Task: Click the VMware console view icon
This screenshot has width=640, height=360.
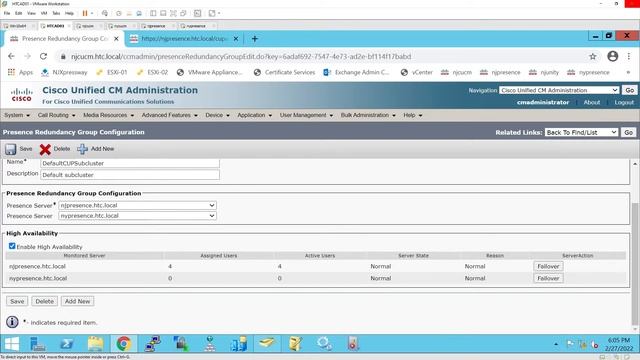Action: point(198,13)
